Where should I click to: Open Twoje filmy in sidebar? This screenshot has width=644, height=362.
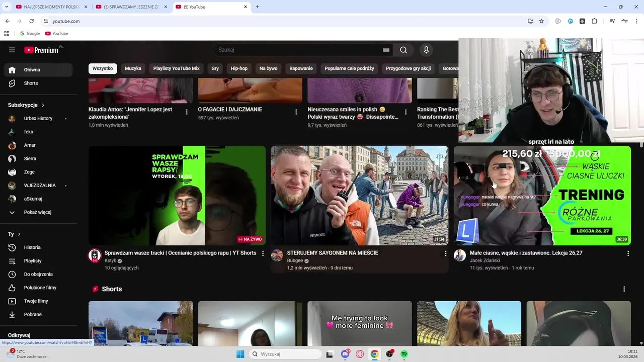click(x=39, y=301)
